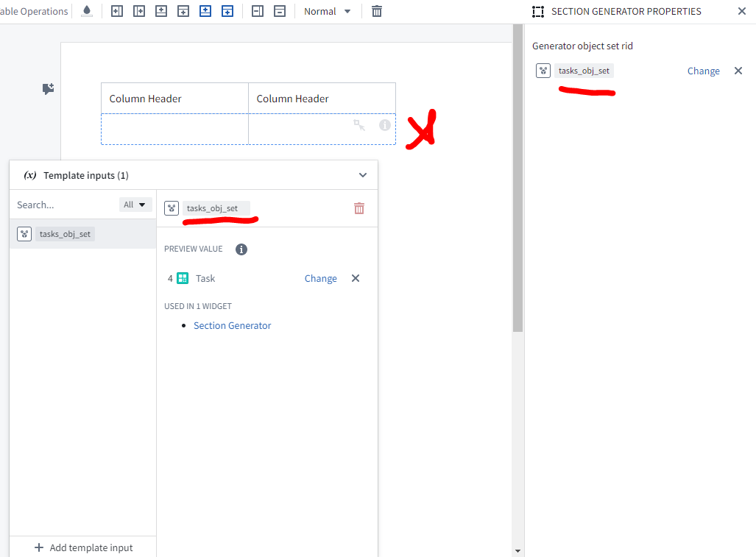Image resolution: width=756 pixels, height=557 pixels.
Task: Click the scroll down arrow at bottom
Action: 517,550
